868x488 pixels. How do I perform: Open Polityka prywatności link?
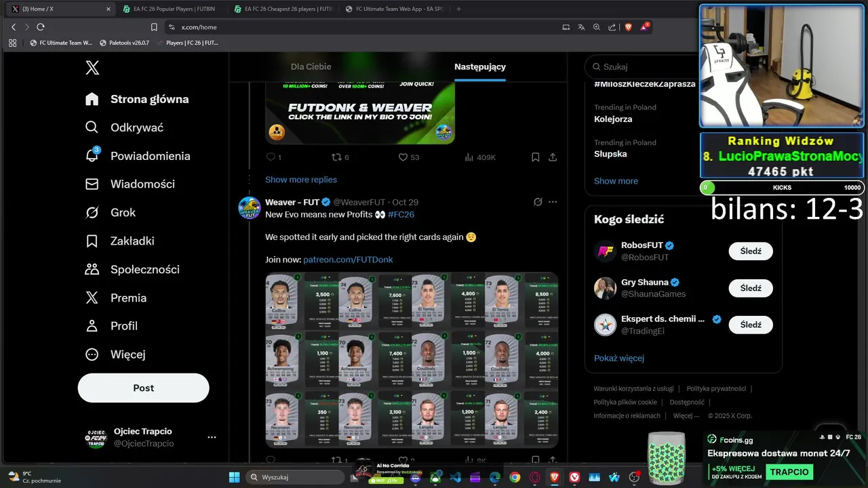[716, 388]
